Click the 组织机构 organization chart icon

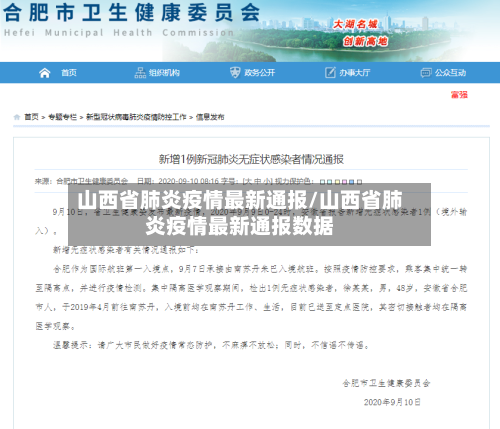click(140, 72)
